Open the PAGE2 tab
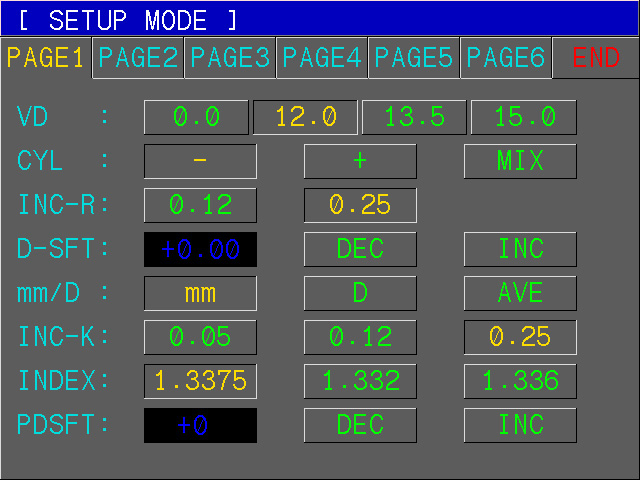 [138, 58]
